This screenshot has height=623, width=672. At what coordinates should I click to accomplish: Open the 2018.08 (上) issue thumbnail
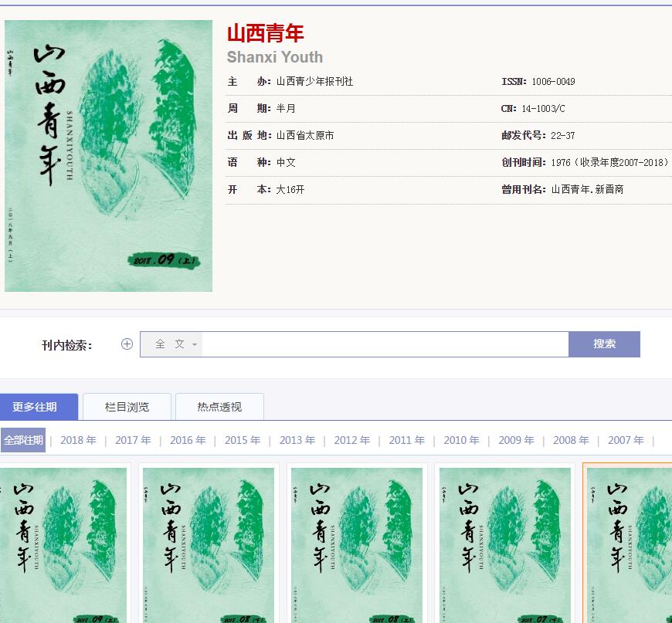click(x=357, y=545)
